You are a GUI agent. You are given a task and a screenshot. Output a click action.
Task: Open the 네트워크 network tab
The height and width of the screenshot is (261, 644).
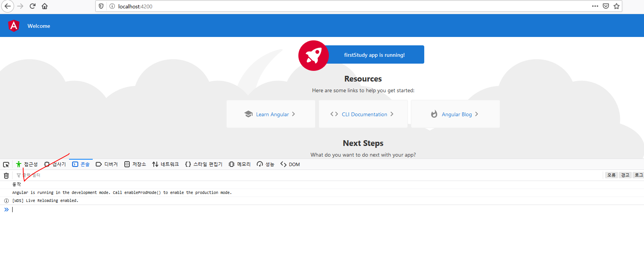pos(166,164)
